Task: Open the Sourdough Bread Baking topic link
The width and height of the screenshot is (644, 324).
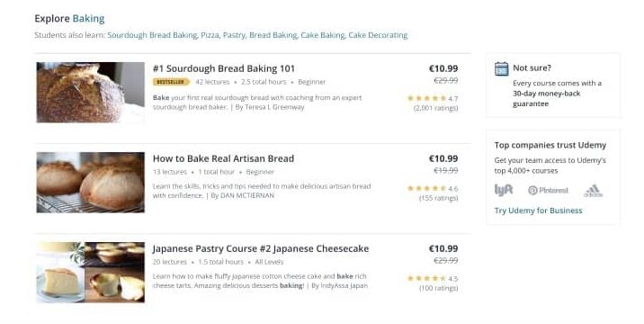Action: tap(152, 35)
